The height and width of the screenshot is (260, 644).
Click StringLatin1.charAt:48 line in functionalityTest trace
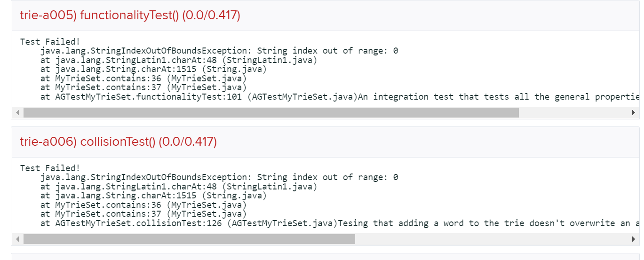pyautogui.click(x=178, y=60)
